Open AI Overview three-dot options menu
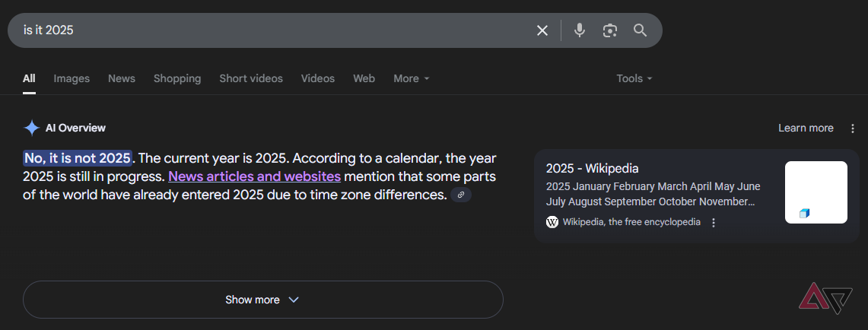Image resolution: width=868 pixels, height=330 pixels. (x=853, y=129)
